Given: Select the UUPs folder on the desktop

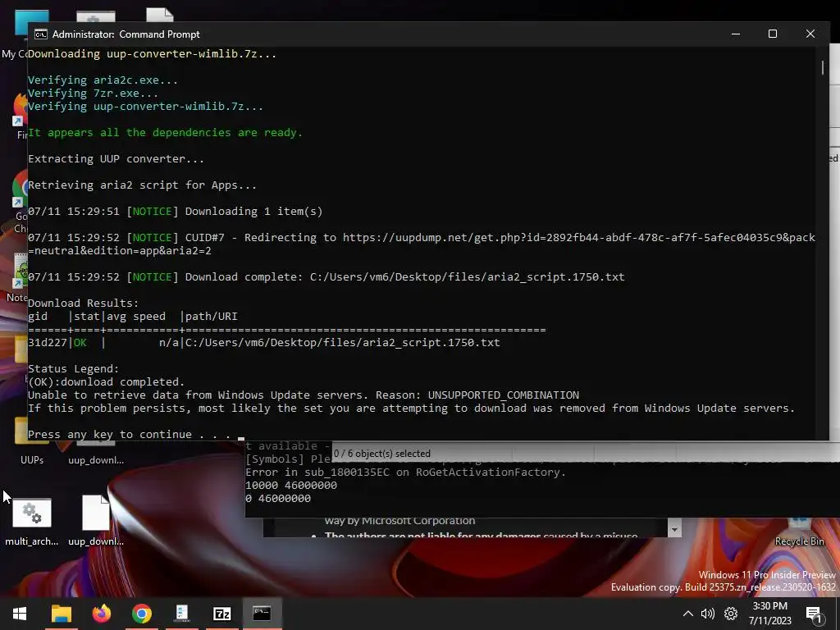Looking at the screenshot, I should click(32, 442).
